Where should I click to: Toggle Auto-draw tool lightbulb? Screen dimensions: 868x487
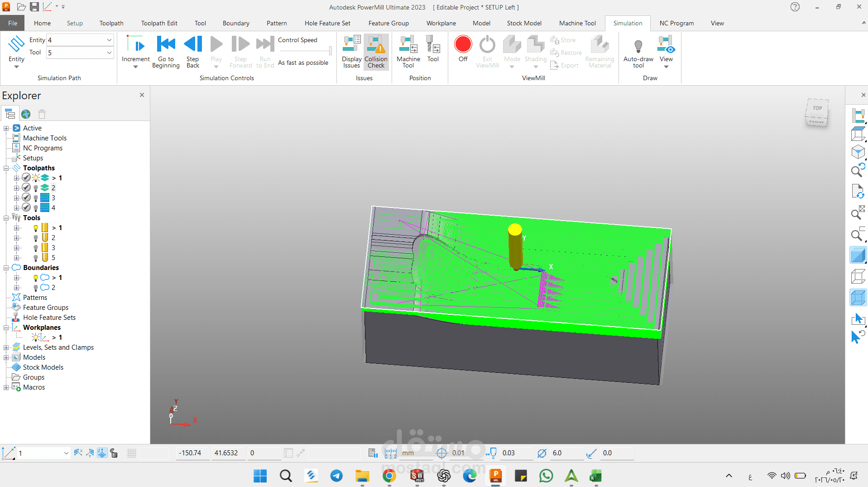pyautogui.click(x=638, y=52)
